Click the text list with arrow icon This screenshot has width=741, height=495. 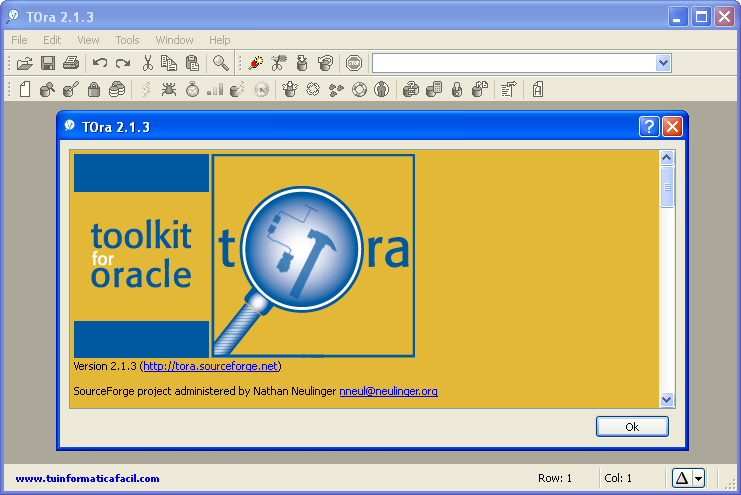[508, 89]
